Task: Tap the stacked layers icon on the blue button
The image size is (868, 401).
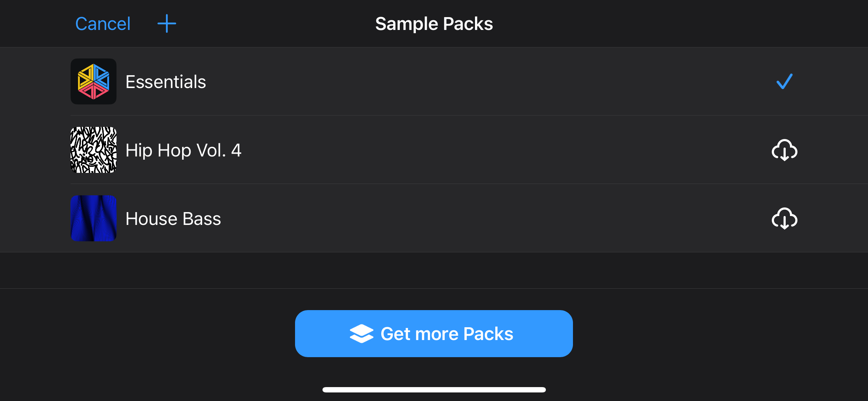Action: pos(361,333)
